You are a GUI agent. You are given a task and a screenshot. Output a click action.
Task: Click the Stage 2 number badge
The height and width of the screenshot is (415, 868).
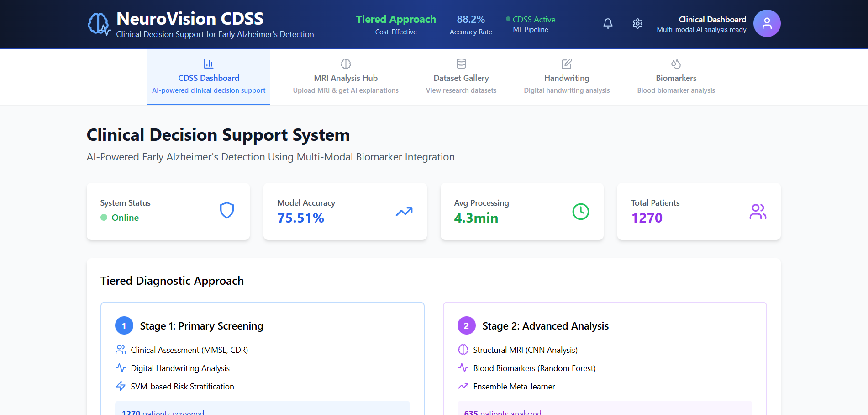click(467, 326)
